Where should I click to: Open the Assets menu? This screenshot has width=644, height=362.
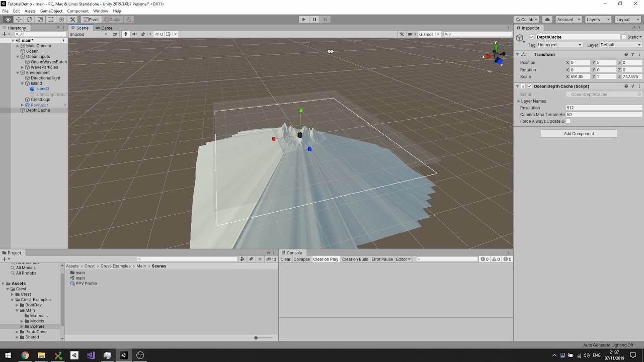30,11
